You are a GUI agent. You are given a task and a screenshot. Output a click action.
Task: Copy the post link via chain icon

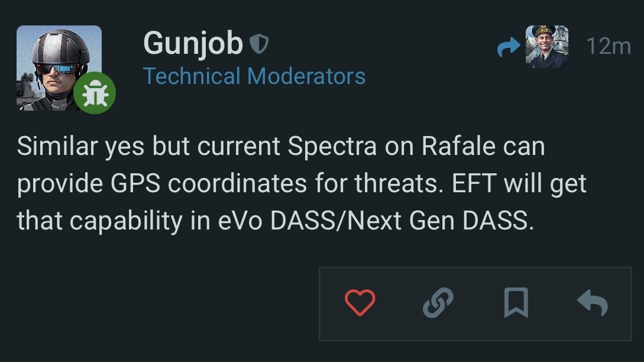[x=438, y=303]
